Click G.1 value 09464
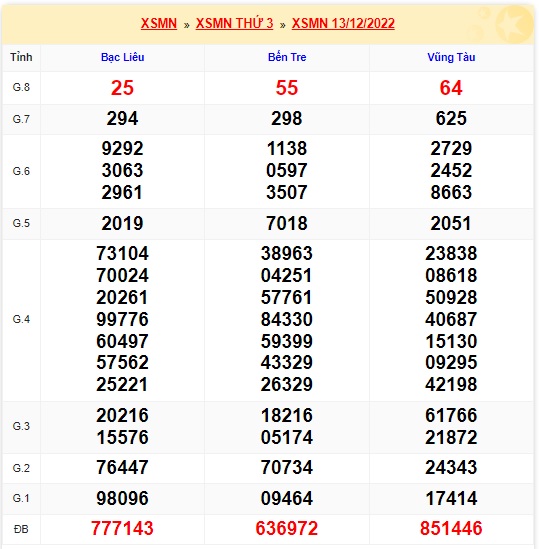Viewport: 539px width, 549px height. point(287,499)
